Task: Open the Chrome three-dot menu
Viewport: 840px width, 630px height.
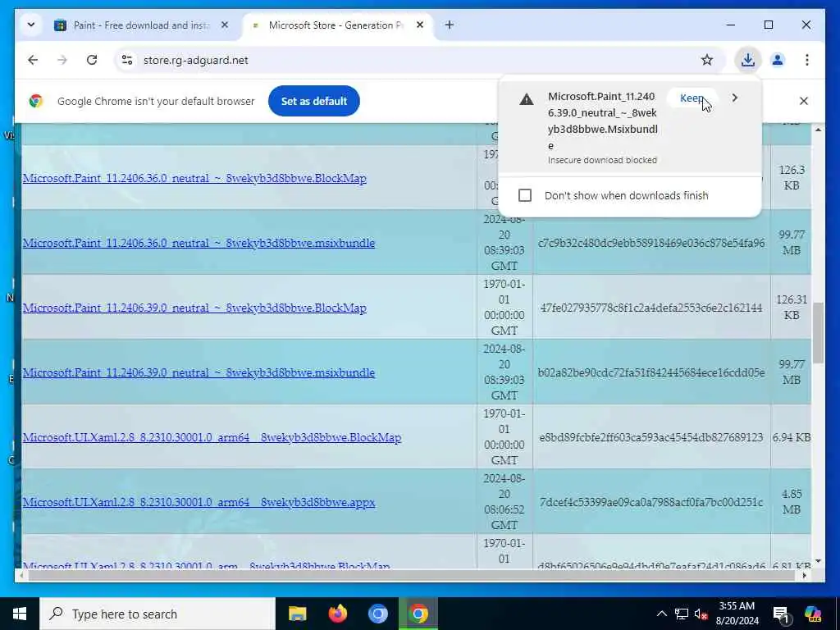Action: 807,60
